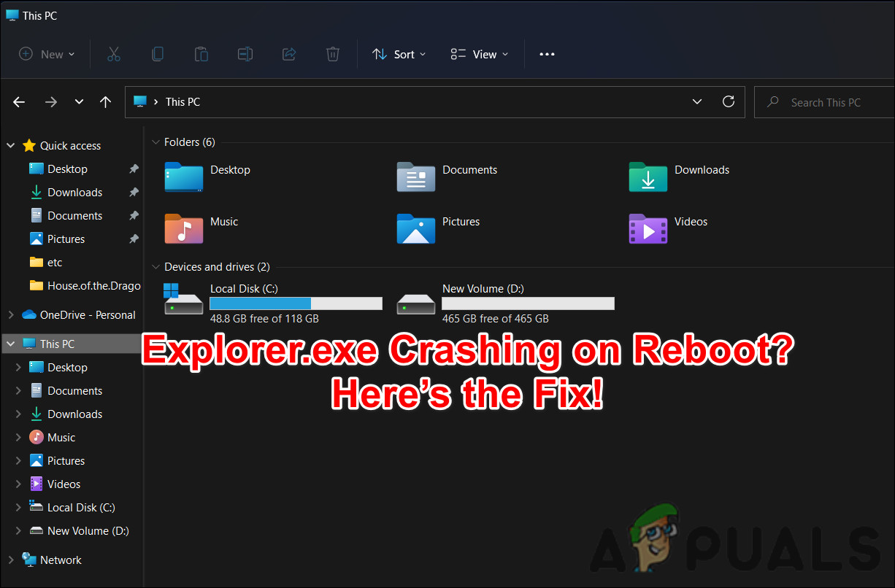The width and height of the screenshot is (895, 588).
Task: Refresh the folder view
Action: 728,101
